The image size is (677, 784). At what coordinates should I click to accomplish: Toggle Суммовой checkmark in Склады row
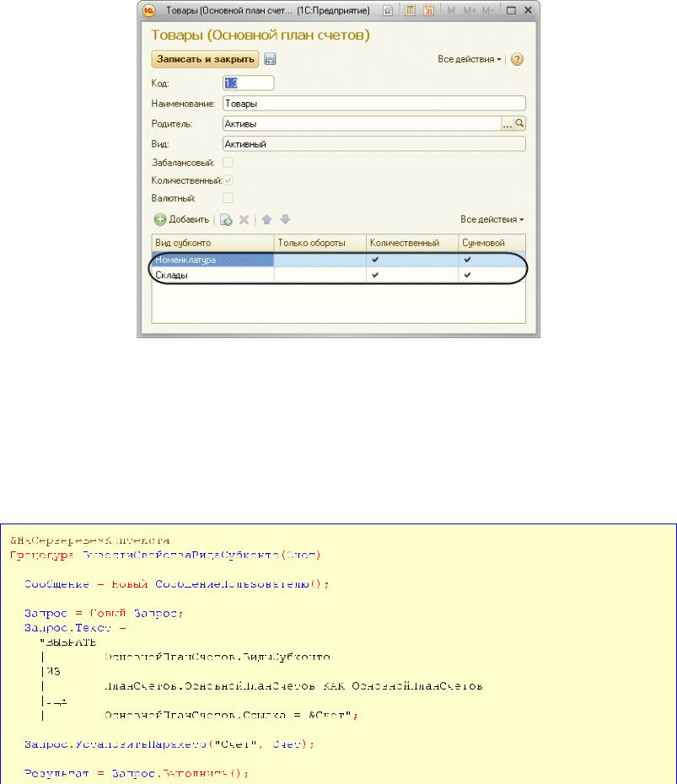pyautogui.click(x=468, y=275)
